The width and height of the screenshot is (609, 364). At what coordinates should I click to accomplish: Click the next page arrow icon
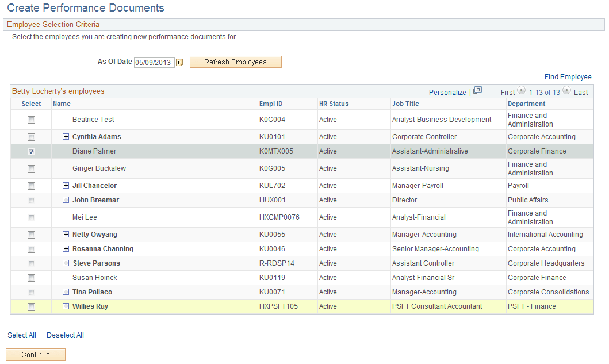566,91
